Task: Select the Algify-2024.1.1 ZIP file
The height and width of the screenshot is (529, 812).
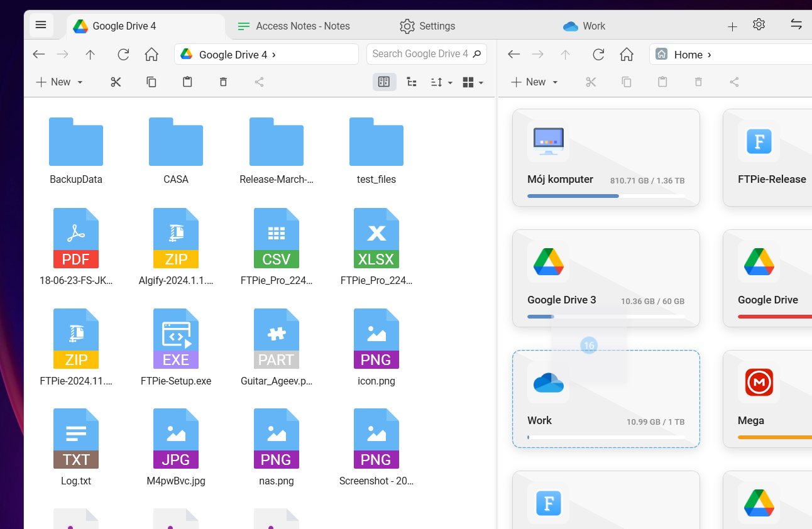Action: tap(176, 247)
